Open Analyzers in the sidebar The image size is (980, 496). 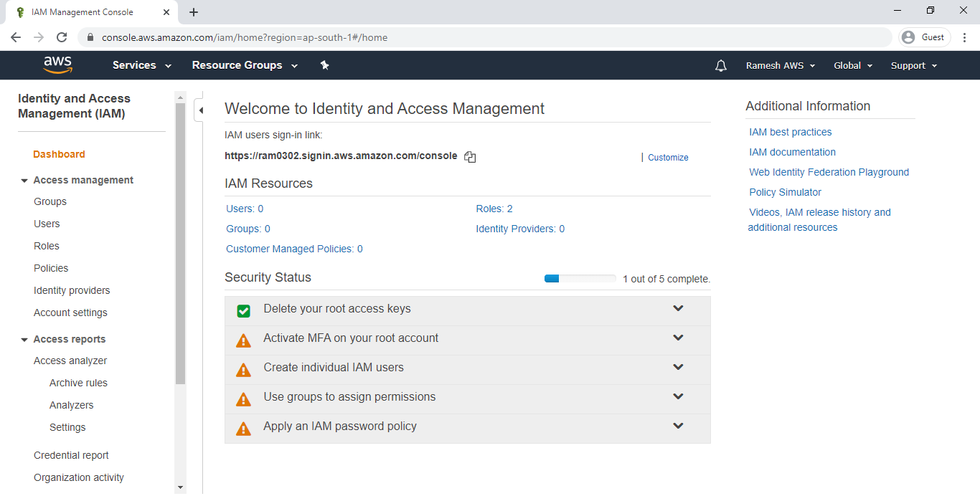[x=71, y=405]
